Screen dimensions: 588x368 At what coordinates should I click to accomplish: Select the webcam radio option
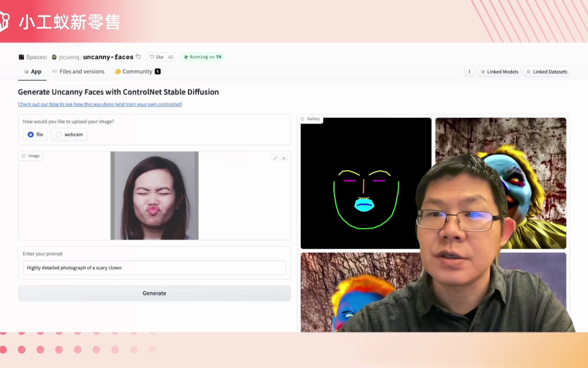[69, 135]
